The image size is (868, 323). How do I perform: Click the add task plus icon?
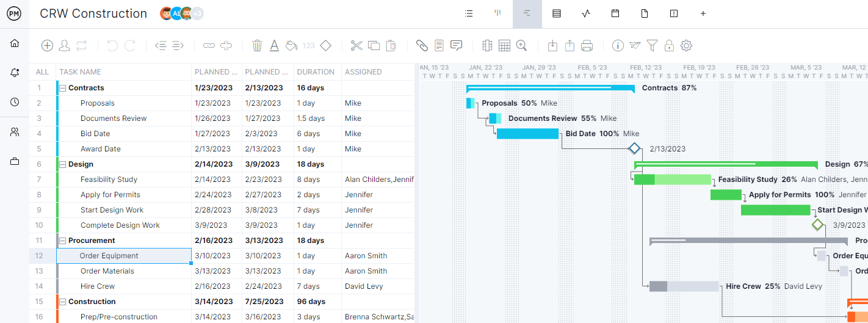tap(47, 46)
